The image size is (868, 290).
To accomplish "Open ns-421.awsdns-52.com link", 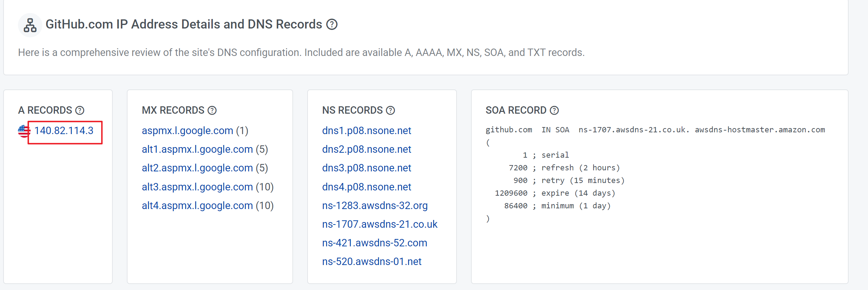I will pos(374,243).
